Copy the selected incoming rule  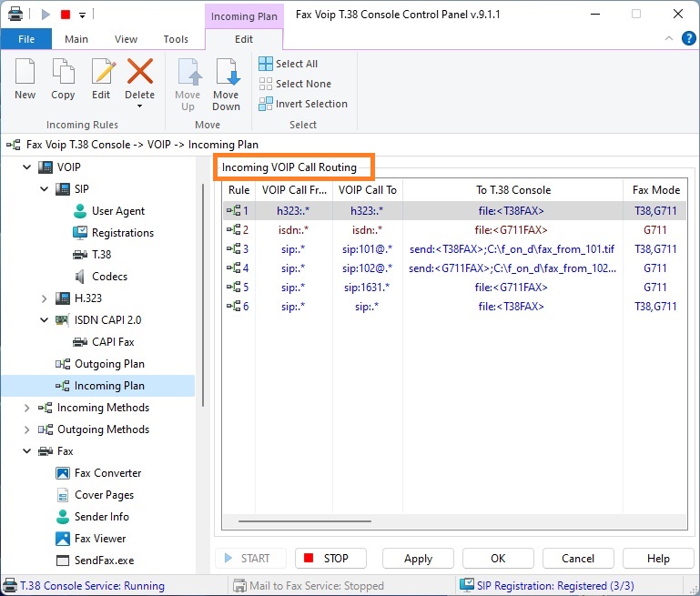(x=63, y=79)
